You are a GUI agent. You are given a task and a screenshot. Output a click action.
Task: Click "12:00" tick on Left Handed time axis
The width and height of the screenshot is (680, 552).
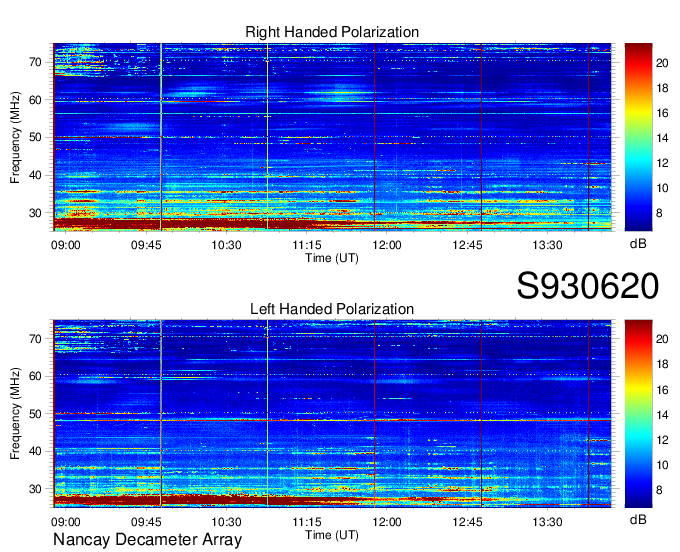387,522
